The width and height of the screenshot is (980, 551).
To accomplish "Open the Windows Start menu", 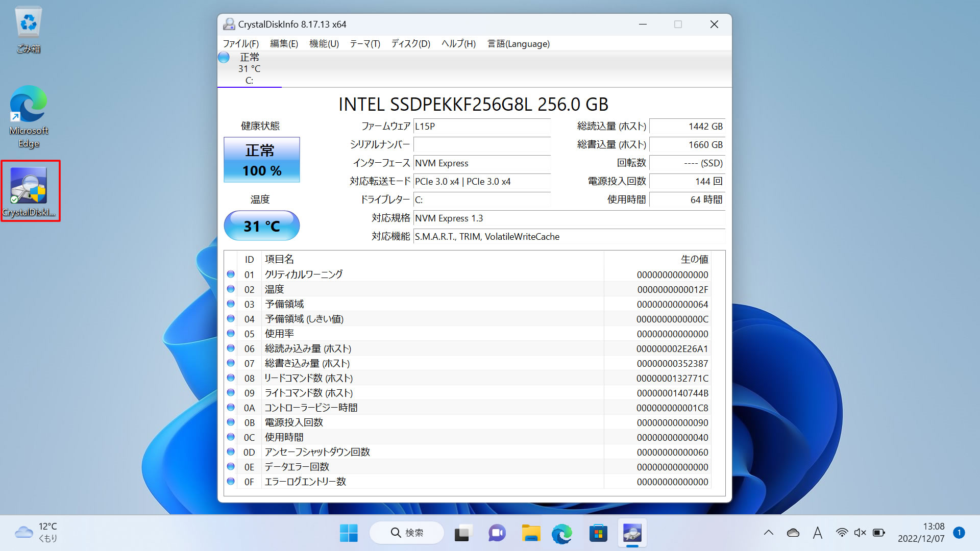I will click(x=349, y=533).
